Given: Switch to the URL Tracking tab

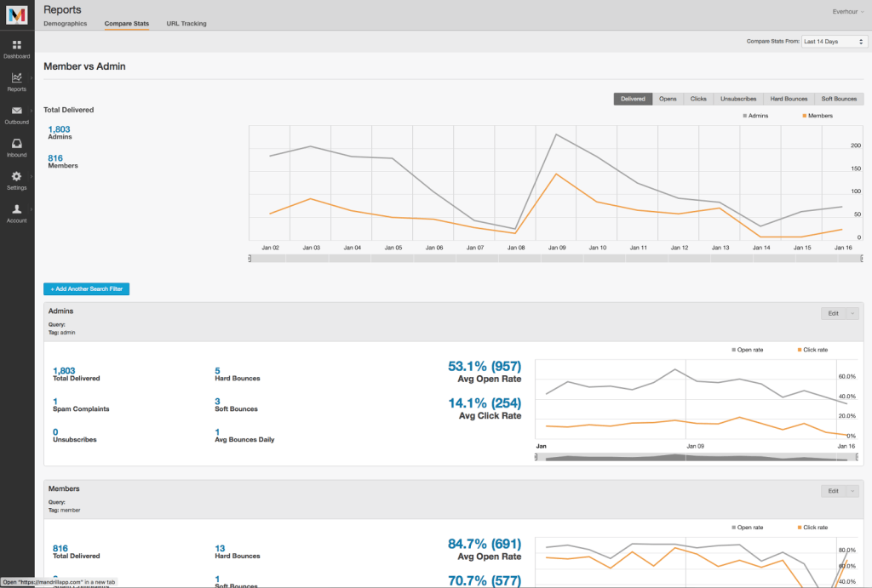Looking at the screenshot, I should pyautogui.click(x=186, y=23).
